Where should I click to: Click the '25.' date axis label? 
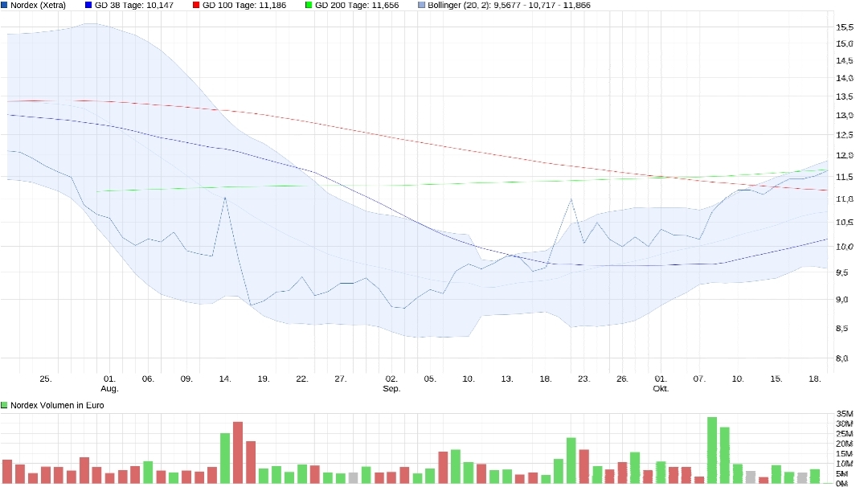(x=45, y=379)
